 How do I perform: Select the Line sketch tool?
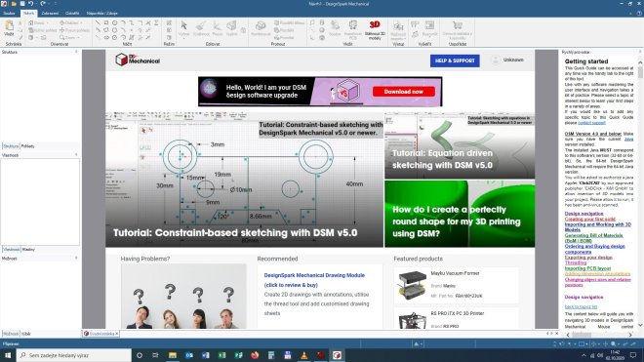(x=98, y=23)
